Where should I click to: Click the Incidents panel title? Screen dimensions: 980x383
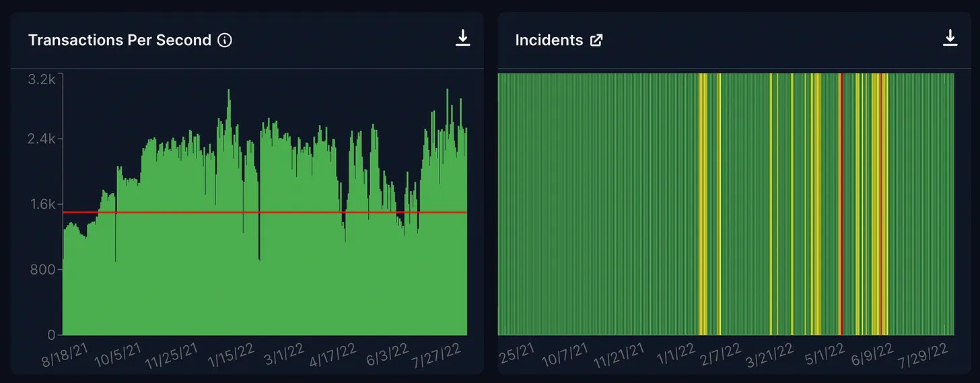[x=549, y=40]
